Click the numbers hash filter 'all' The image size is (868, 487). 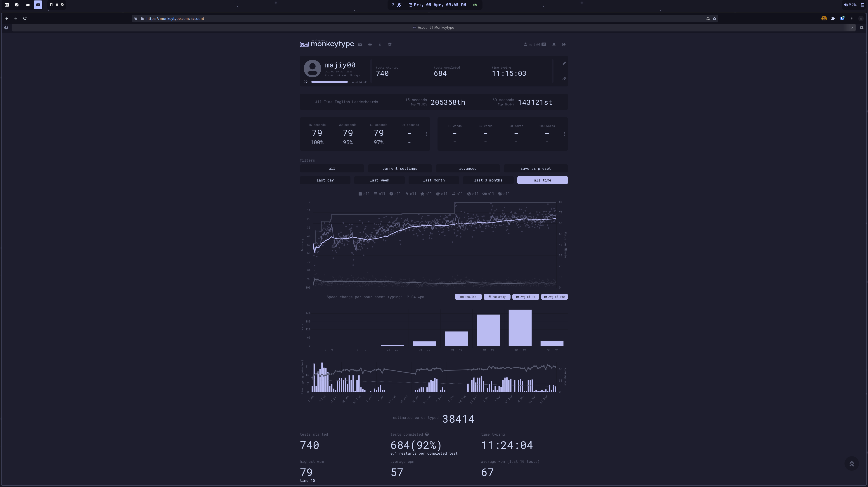coord(457,194)
